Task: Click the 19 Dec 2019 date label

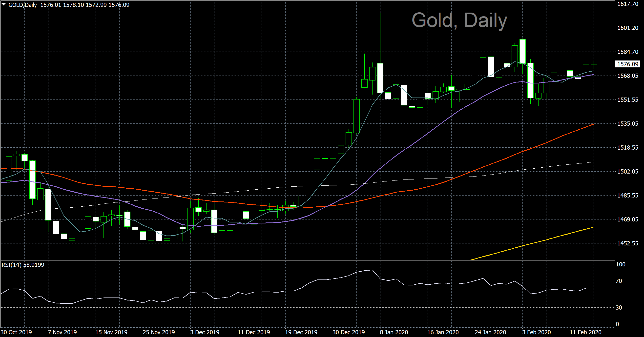Action: click(x=301, y=332)
